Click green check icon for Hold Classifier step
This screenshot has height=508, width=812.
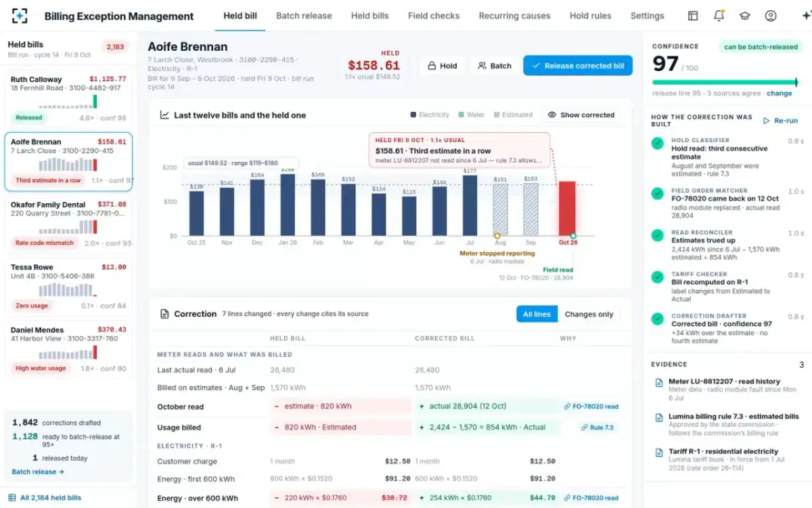[x=657, y=144]
